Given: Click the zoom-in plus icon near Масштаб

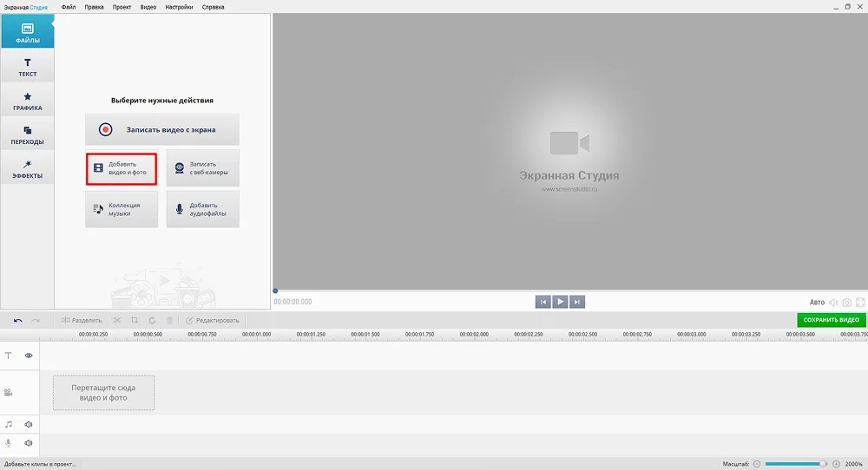Looking at the screenshot, I should [x=836, y=464].
